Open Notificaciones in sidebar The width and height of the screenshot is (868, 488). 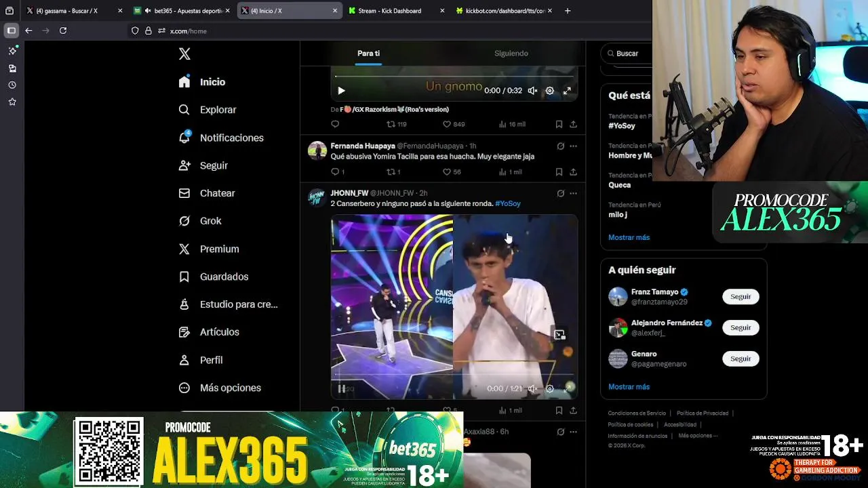[x=221, y=138]
